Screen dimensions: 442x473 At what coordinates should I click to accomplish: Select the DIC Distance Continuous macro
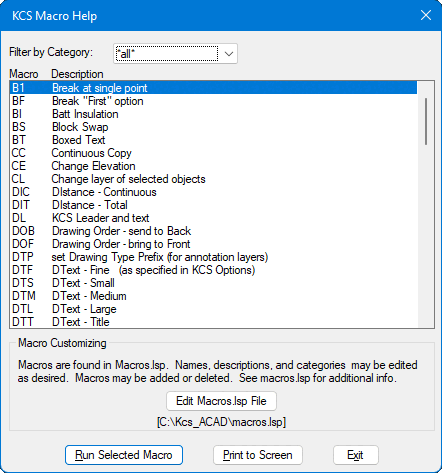pyautogui.click(x=213, y=192)
